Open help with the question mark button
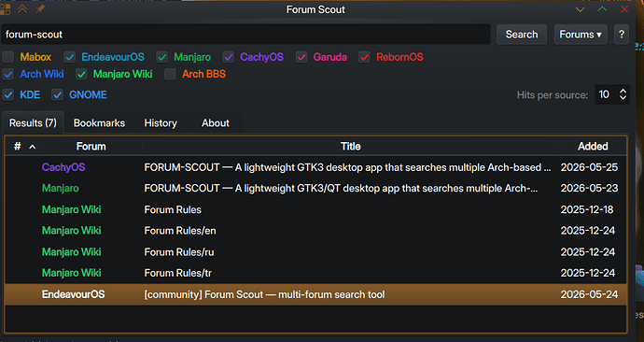 coord(622,35)
